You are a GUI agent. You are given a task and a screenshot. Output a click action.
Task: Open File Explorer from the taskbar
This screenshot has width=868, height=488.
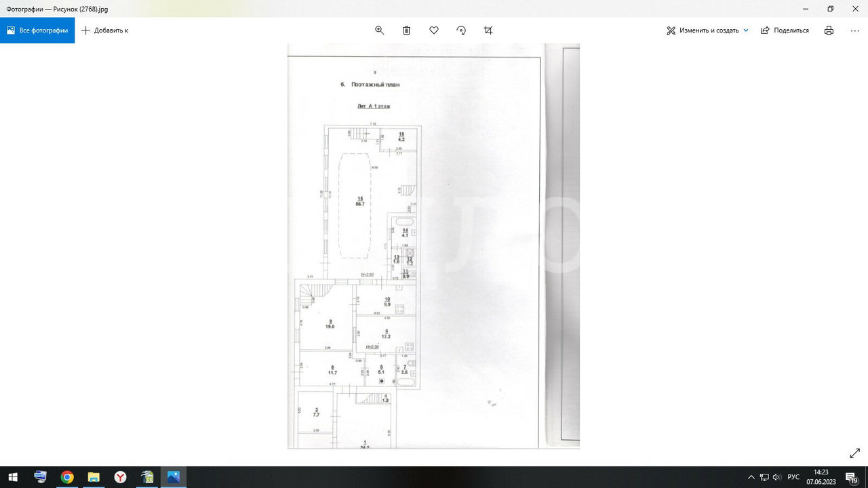pyautogui.click(x=94, y=477)
